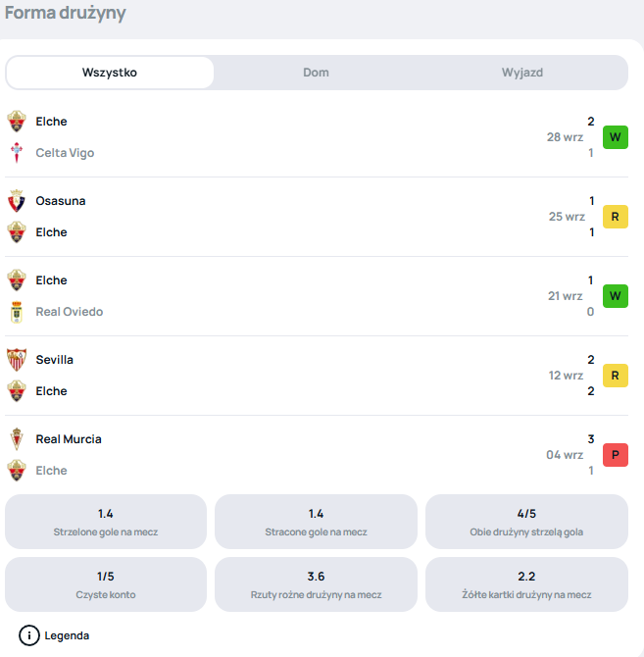Open the Legenda link
The width and height of the screenshot is (644, 657).
pos(67,635)
